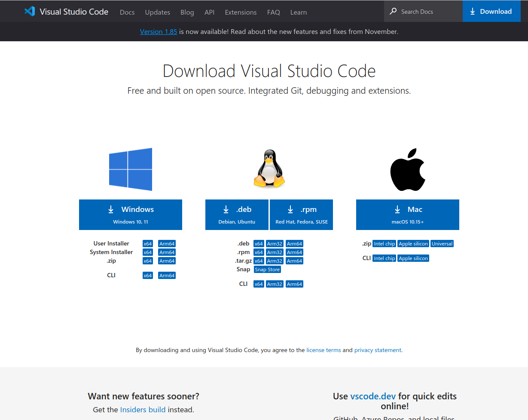Open the Version 1.85 link
The width and height of the screenshot is (528, 420).
159,31
